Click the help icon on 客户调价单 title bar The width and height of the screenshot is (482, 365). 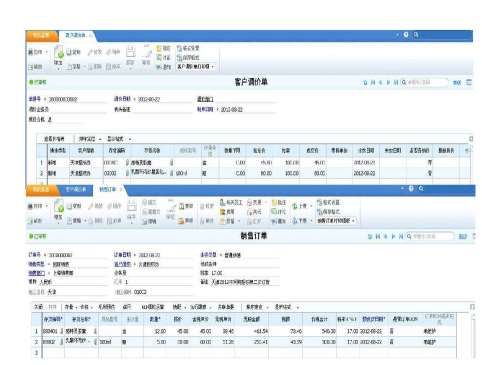[x=406, y=35]
